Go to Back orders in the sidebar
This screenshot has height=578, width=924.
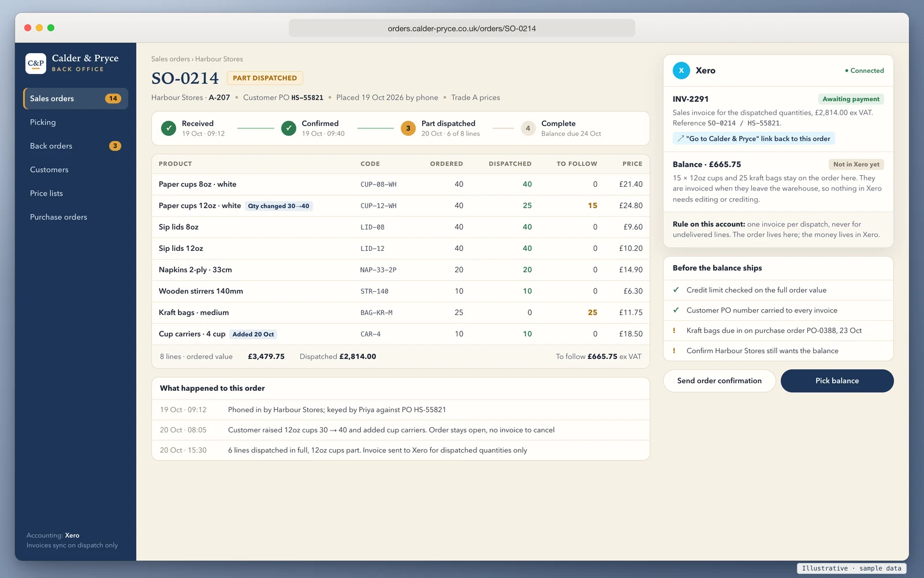click(76, 146)
